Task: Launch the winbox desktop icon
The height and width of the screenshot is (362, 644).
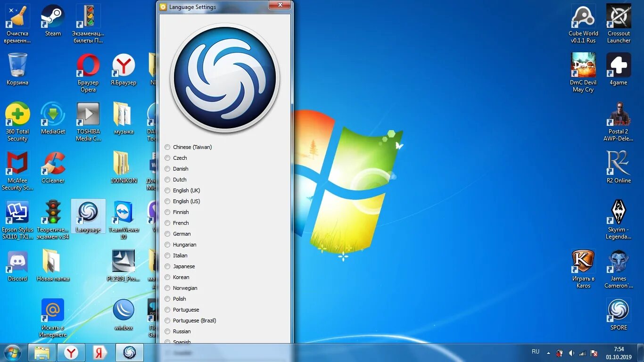Action: pos(124,314)
